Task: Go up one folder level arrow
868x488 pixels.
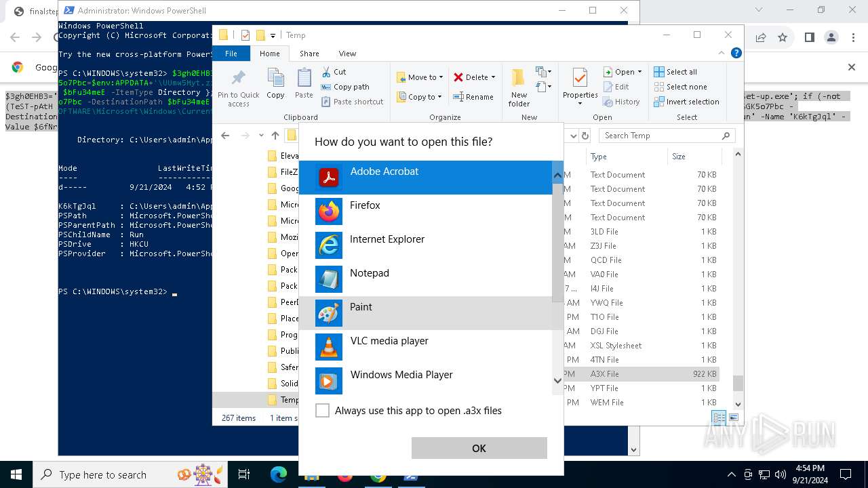Action: click(x=275, y=136)
